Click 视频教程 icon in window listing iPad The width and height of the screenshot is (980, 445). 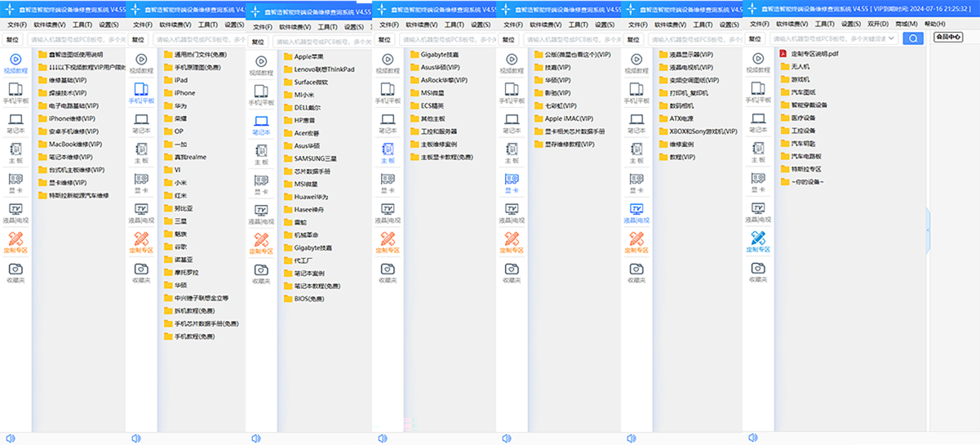click(141, 60)
